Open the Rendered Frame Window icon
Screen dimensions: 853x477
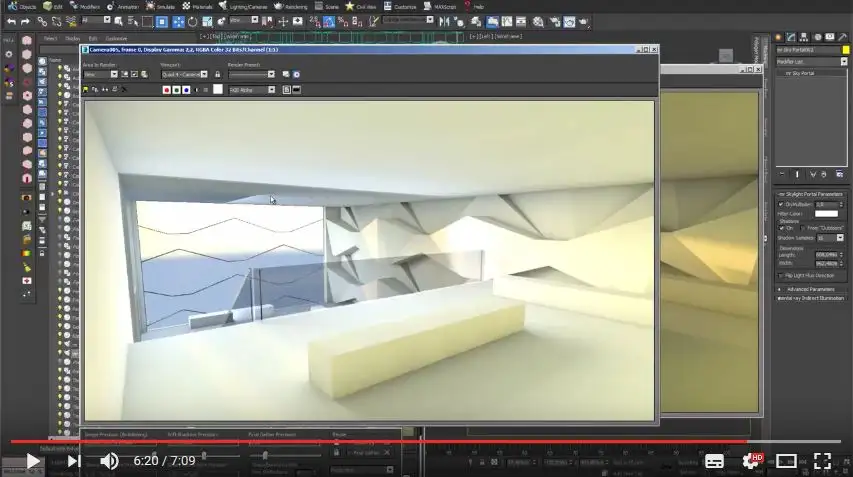click(569, 22)
